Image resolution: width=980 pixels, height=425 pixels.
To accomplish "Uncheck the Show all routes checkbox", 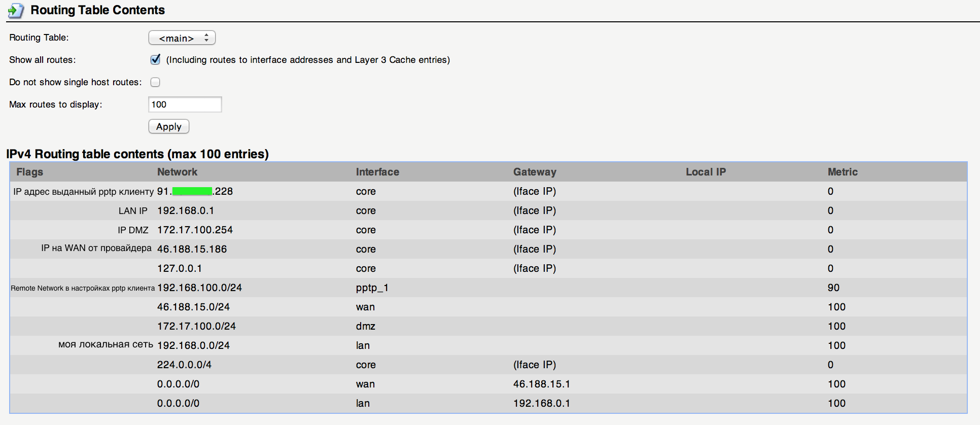I will pos(155,60).
